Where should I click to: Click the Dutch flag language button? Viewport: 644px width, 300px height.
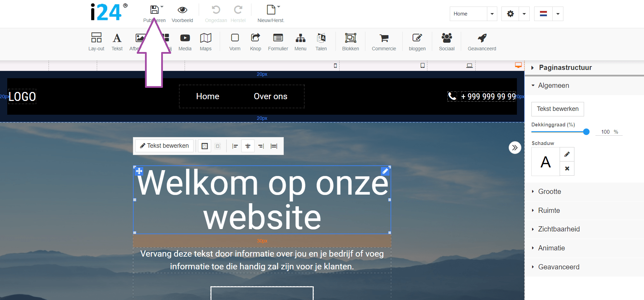(543, 14)
